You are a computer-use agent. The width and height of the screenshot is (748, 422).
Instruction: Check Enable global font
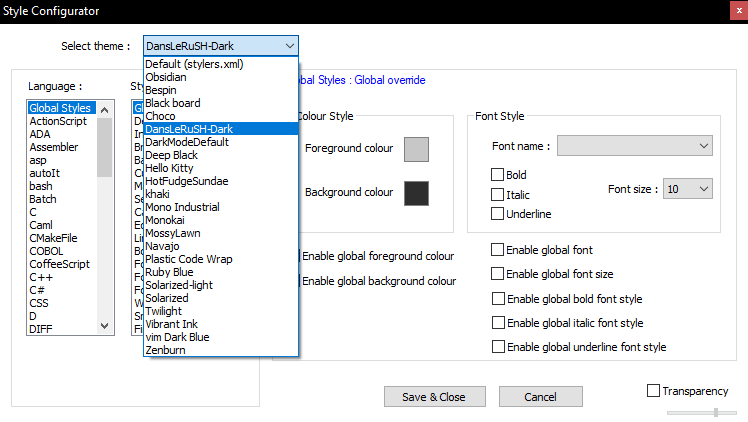[x=497, y=249]
